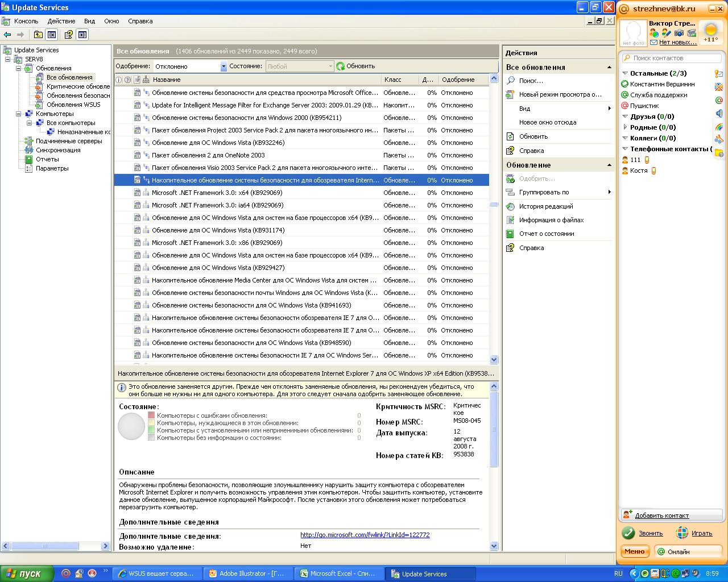Collapse the Компьютеры tree node
Image resolution: width=728 pixels, height=582 pixels.
tap(19, 114)
